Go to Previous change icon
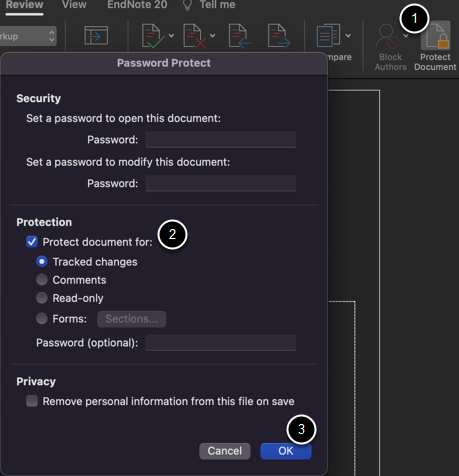 [239, 36]
